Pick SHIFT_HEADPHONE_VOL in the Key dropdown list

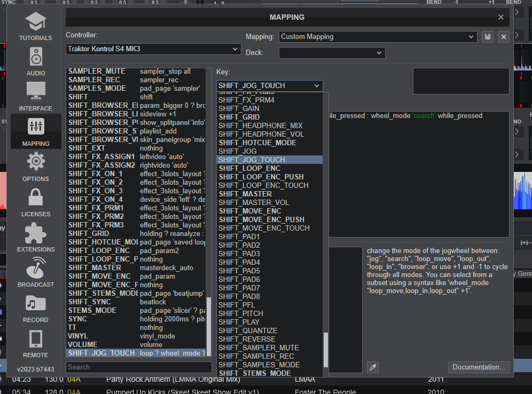[269, 135]
